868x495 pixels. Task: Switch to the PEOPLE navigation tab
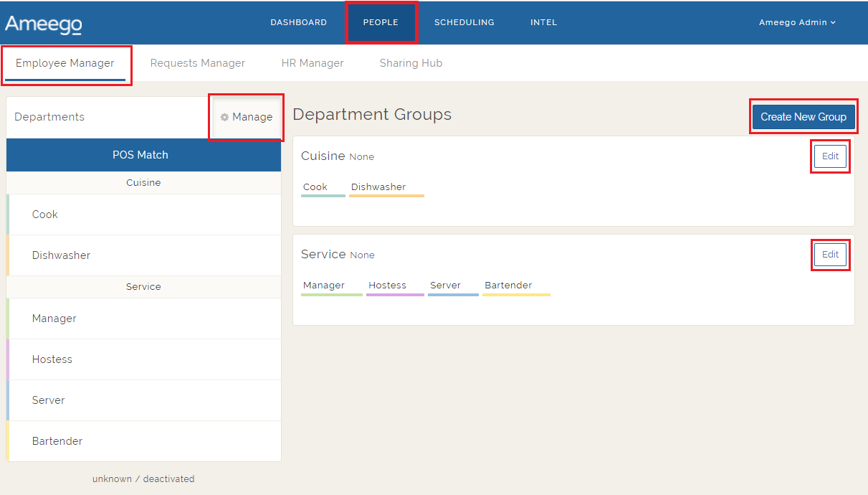(381, 22)
